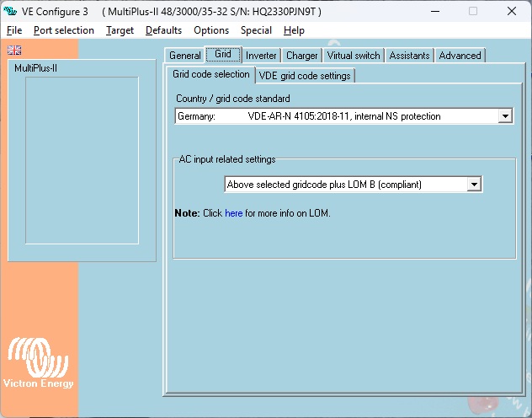Minimize the VE Configure window
Image resolution: width=532 pixels, height=418 pixels.
(435, 12)
